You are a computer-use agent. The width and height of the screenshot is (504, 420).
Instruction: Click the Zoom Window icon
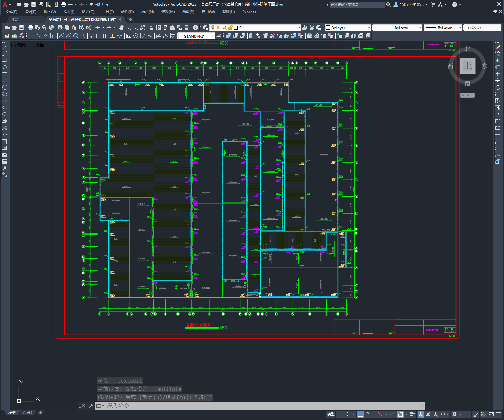(135, 28)
